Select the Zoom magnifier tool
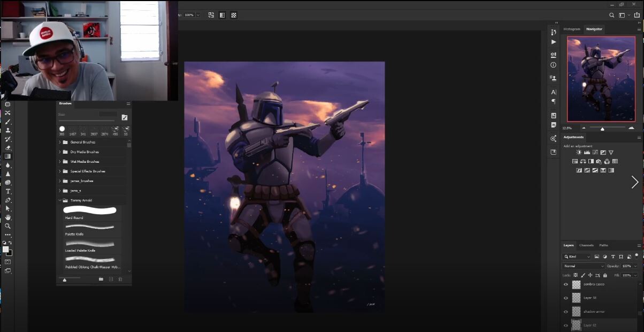Image resolution: width=644 pixels, height=332 pixels. pyautogui.click(x=7, y=226)
